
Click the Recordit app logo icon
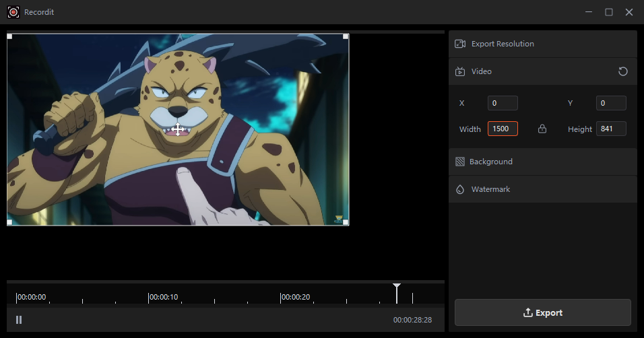(x=13, y=12)
